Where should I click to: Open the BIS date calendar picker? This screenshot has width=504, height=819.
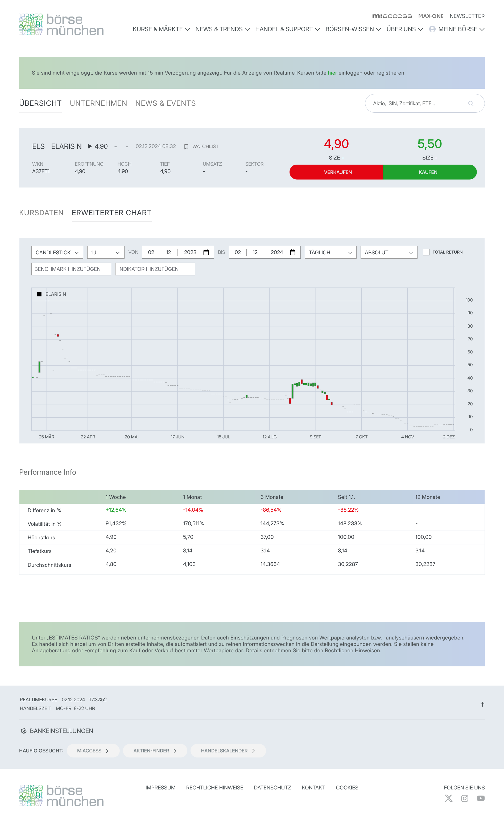pyautogui.click(x=292, y=252)
